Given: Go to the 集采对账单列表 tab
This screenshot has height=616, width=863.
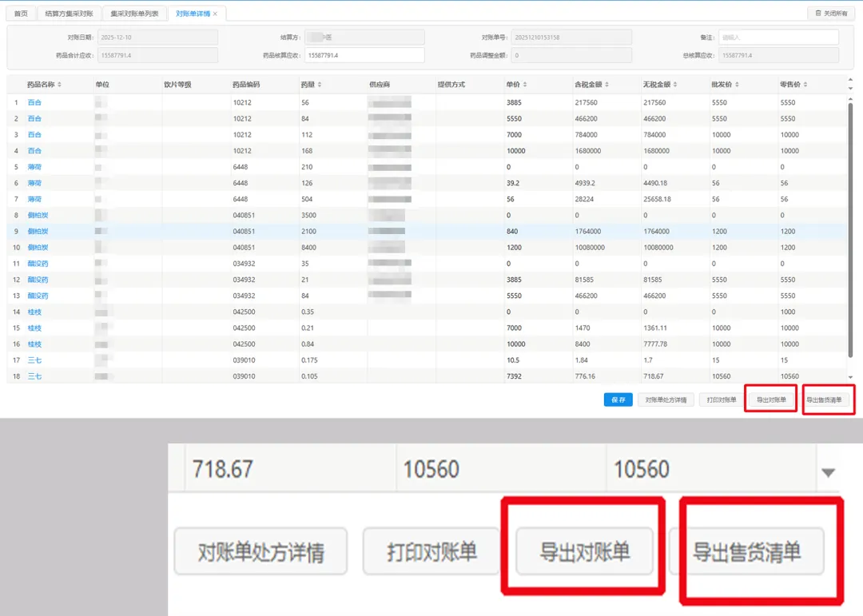Looking at the screenshot, I should point(134,14).
